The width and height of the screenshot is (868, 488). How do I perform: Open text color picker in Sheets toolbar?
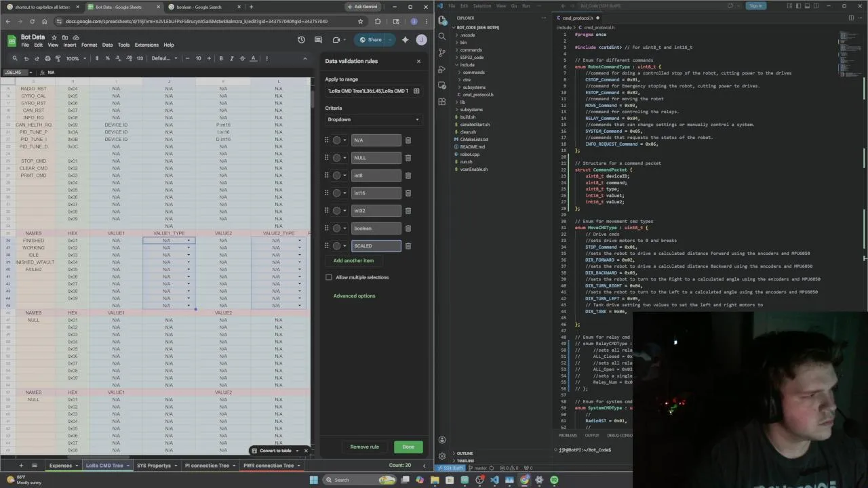click(254, 58)
